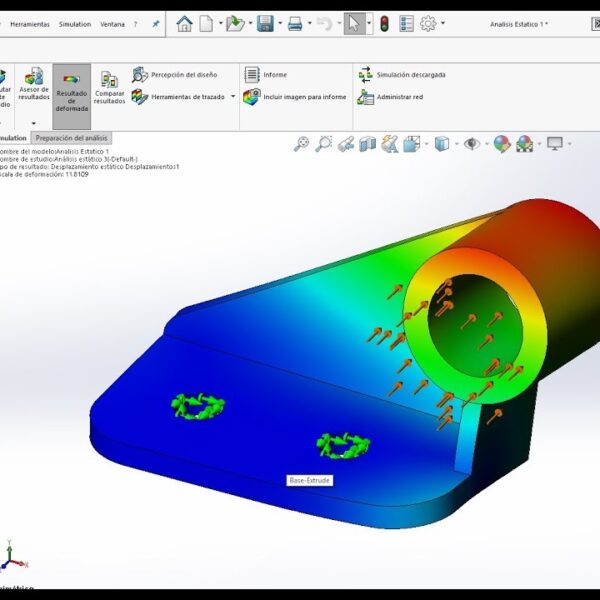
Task: Open the Options gear icon
Action: click(428, 24)
